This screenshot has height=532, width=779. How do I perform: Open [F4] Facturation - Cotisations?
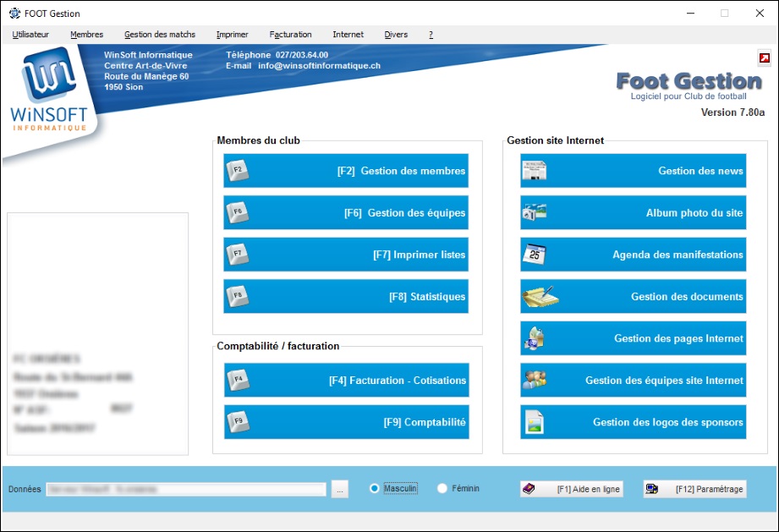click(346, 380)
